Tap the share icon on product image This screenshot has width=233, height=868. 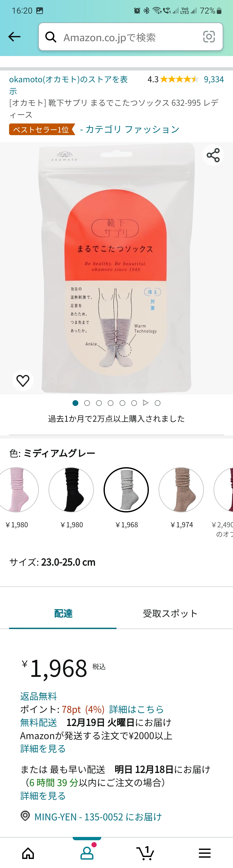point(213,155)
